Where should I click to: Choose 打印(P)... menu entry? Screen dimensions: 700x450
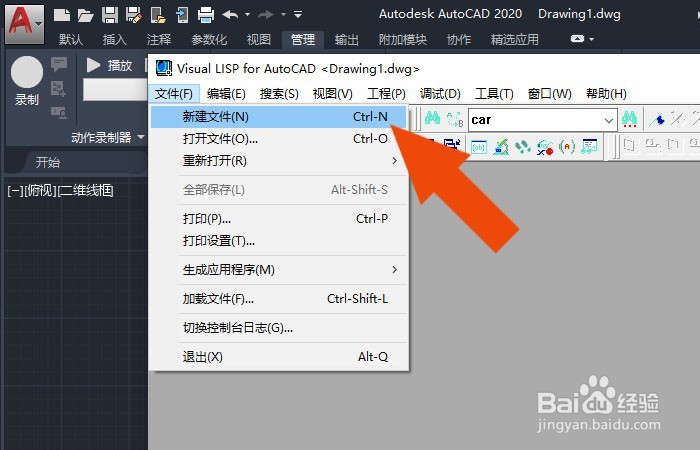(279, 219)
